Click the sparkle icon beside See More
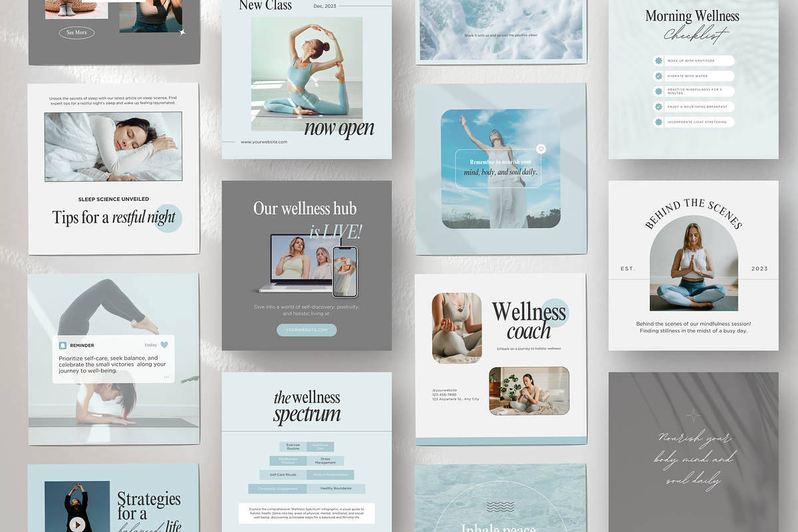 coord(182,31)
